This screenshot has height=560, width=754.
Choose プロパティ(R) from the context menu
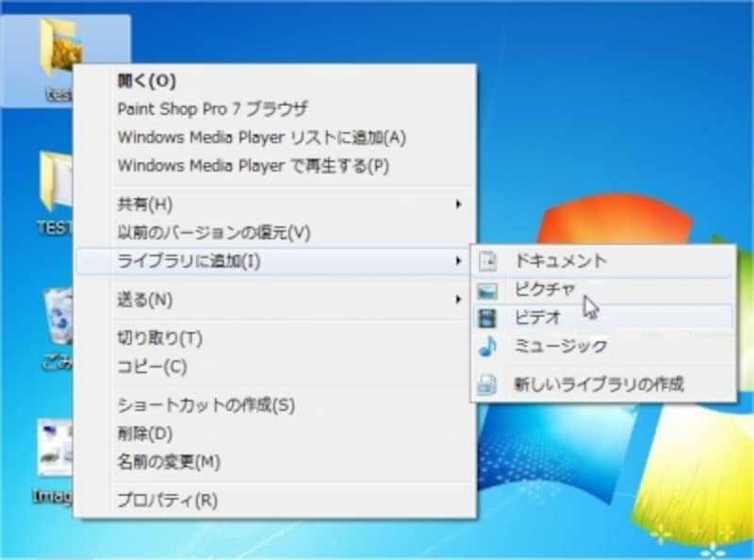point(275,501)
